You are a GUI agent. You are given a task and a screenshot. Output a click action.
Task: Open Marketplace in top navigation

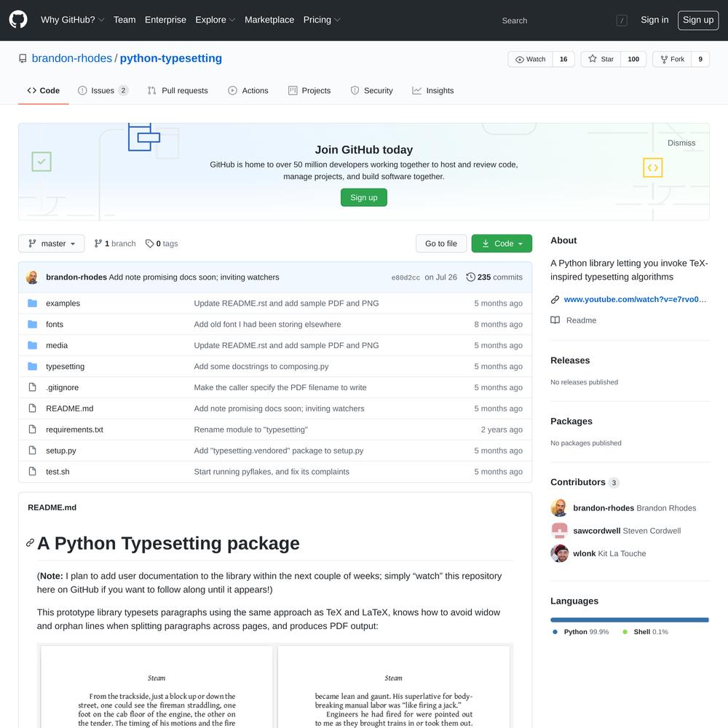click(269, 20)
